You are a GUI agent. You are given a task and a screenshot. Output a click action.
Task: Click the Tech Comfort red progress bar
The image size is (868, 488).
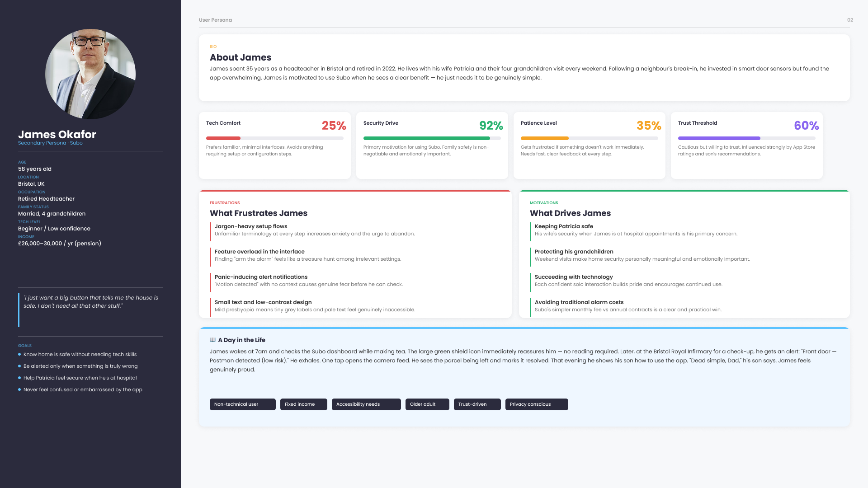[x=275, y=138]
